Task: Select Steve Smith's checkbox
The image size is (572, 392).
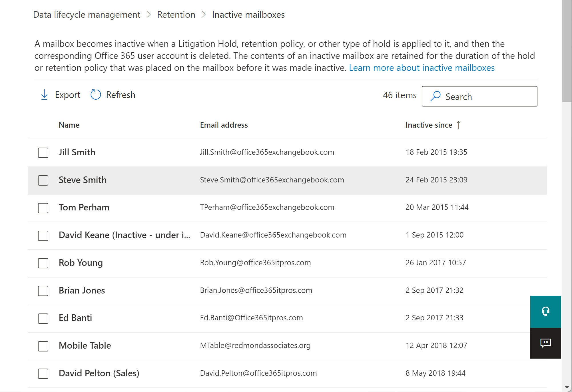Action: [x=43, y=180]
